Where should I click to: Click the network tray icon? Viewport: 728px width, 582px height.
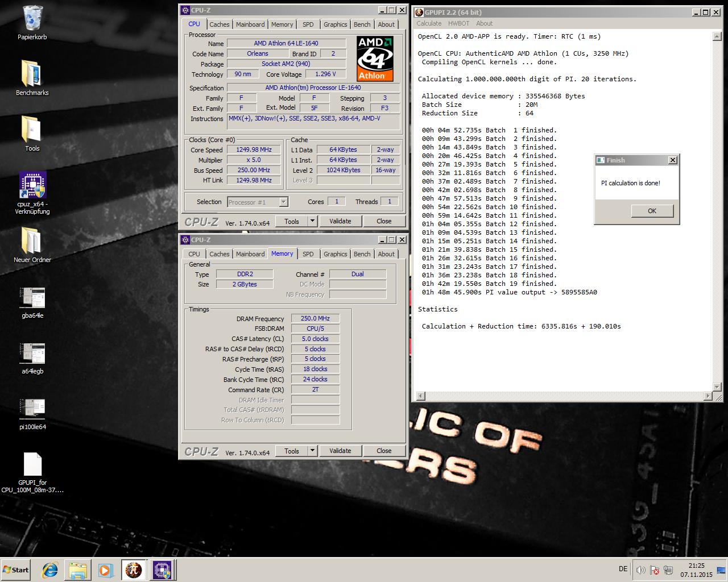(x=668, y=570)
